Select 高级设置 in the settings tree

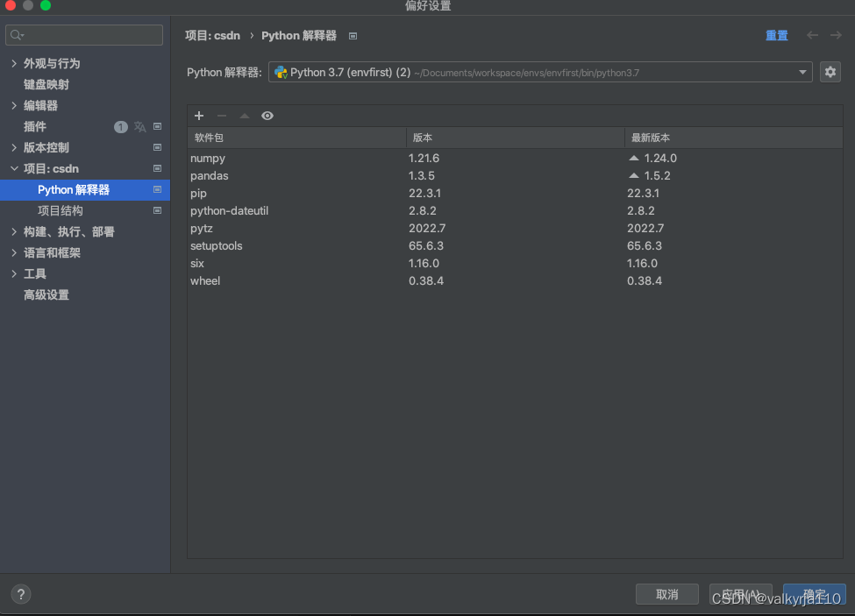[46, 295]
